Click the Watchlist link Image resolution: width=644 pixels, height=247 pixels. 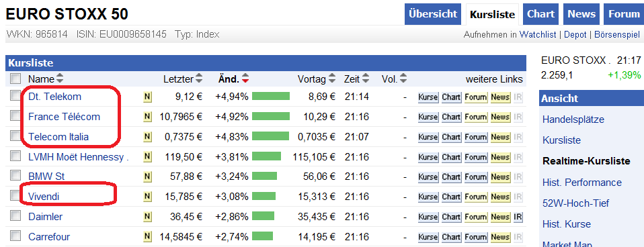click(x=538, y=34)
